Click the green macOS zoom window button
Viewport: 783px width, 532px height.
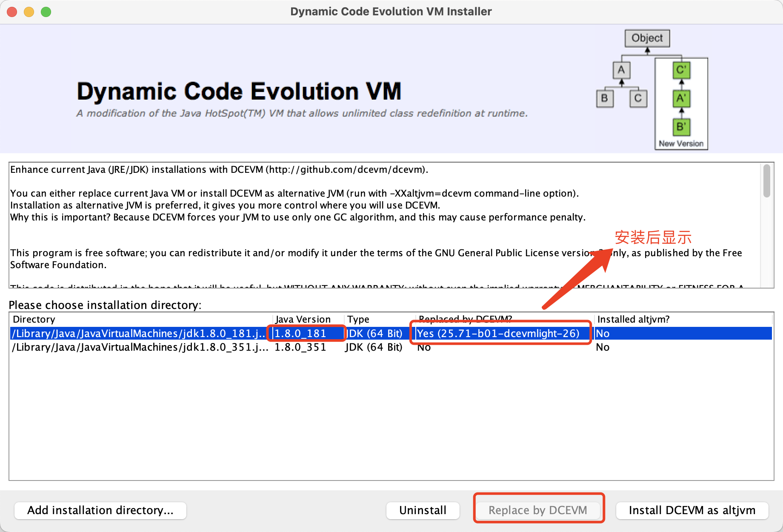(46, 12)
